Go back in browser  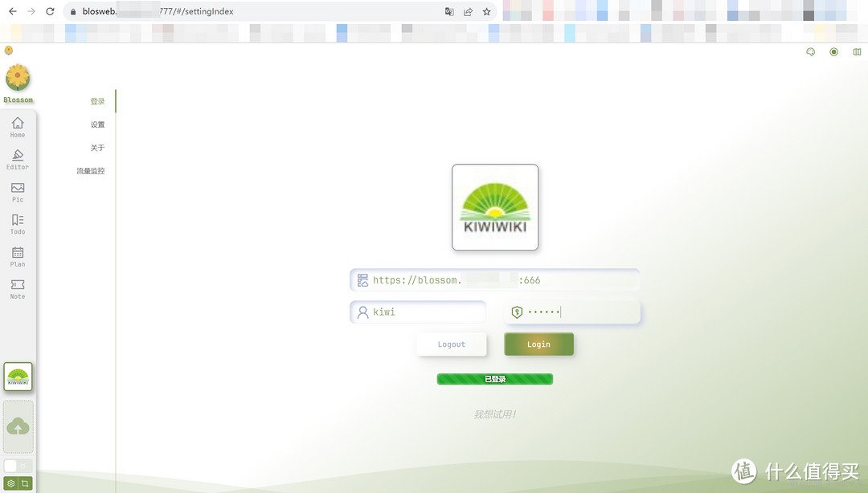[13, 11]
